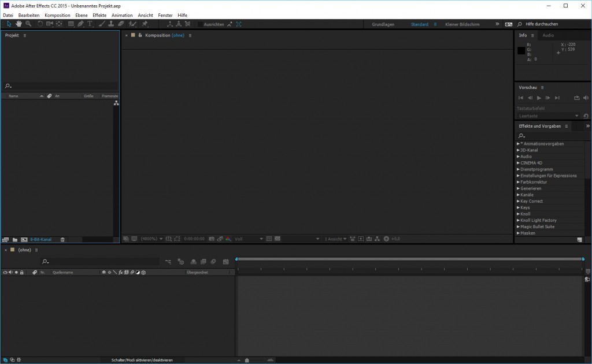592x364 pixels.
Task: Open the Komposition menu
Action: (57, 15)
